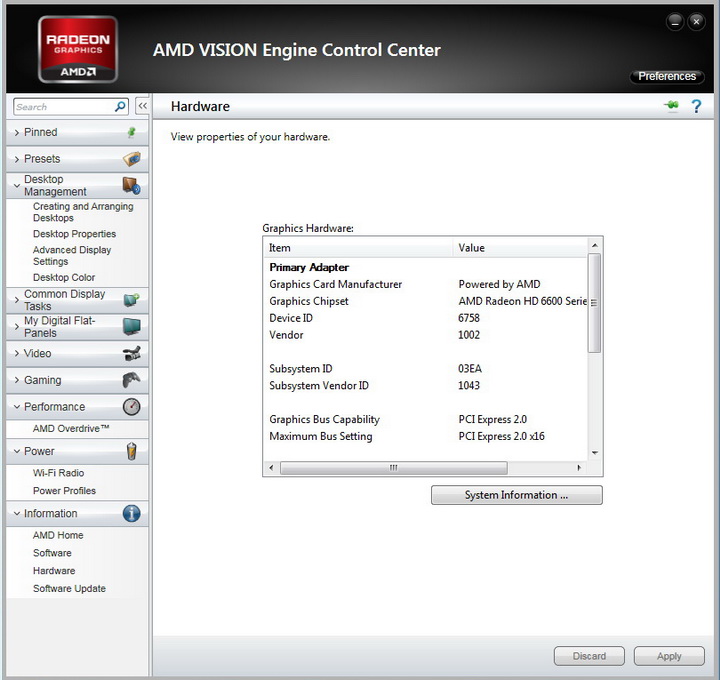Click the vertical scrollbar up arrow
720x680 pixels.
[x=595, y=245]
